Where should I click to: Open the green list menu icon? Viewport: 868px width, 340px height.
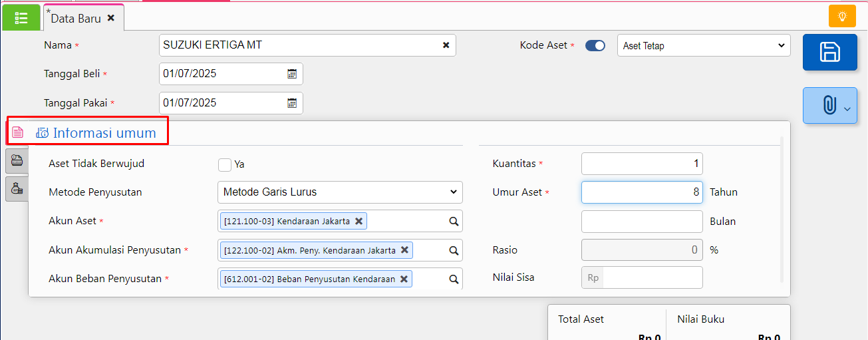point(21,17)
